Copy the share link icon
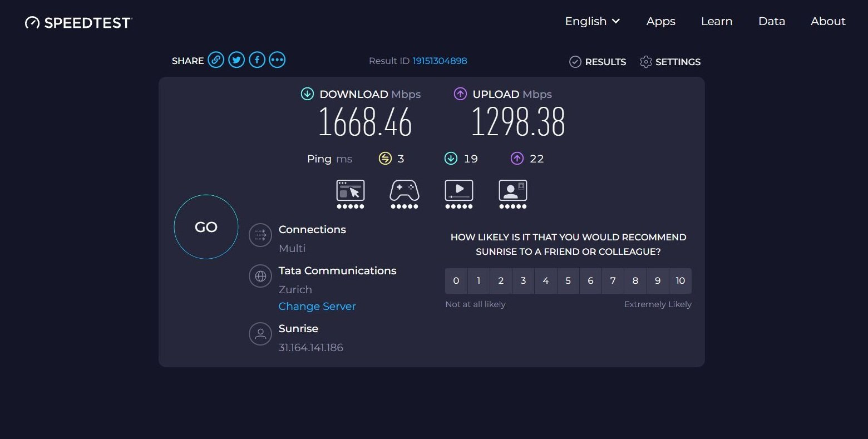The height and width of the screenshot is (439, 868). coord(216,60)
